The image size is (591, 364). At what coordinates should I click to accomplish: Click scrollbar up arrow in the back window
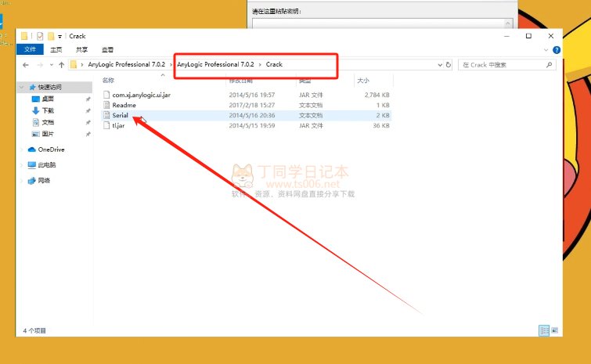(x=508, y=23)
